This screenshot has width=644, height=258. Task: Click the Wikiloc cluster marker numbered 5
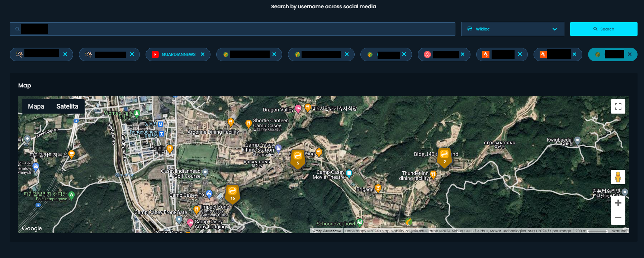298,159
